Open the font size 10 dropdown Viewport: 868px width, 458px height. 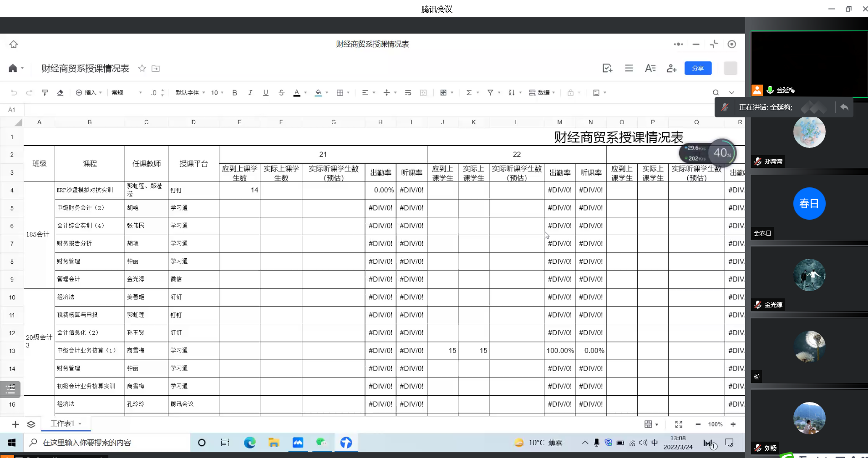(x=217, y=93)
